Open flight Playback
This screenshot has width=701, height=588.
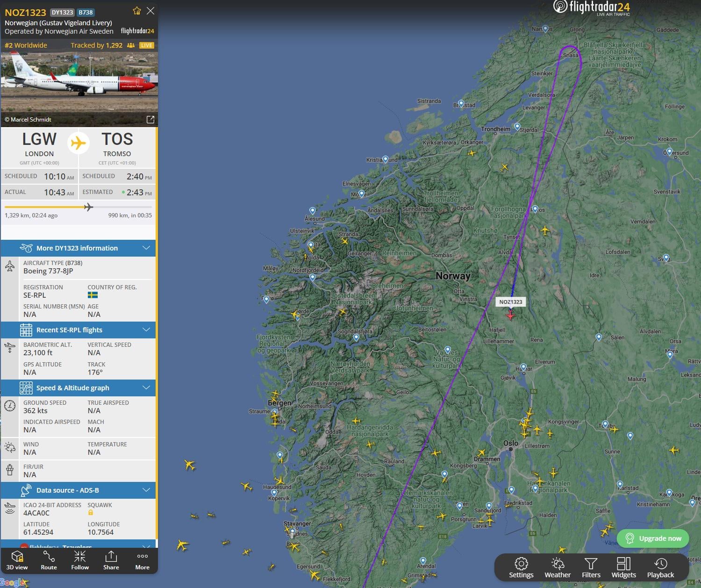coord(661,568)
